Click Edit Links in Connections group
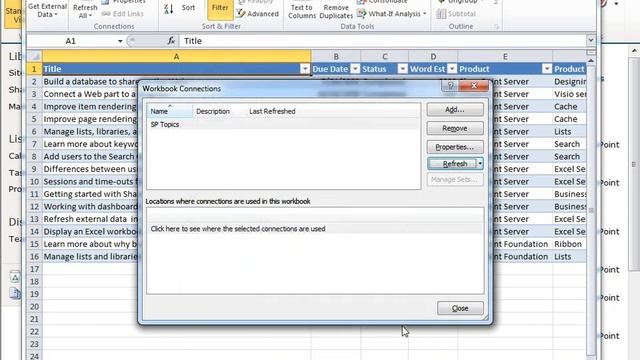The width and height of the screenshot is (640, 360). (122, 13)
